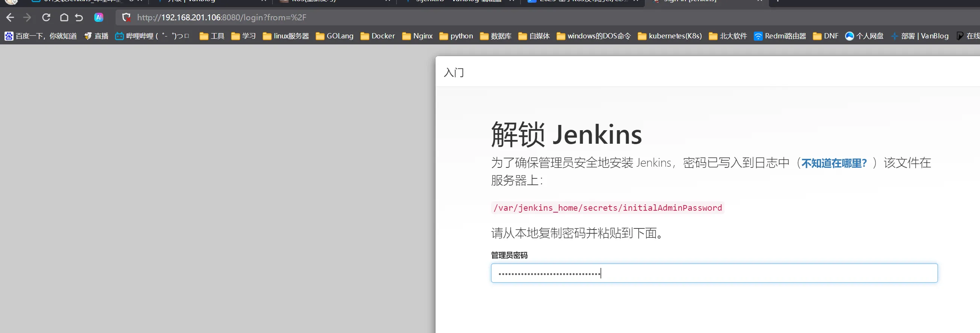This screenshot has width=980, height=333.
Task: Click the 请从本地复制密码并粘贴到下面 instruction text
Action: click(x=578, y=233)
